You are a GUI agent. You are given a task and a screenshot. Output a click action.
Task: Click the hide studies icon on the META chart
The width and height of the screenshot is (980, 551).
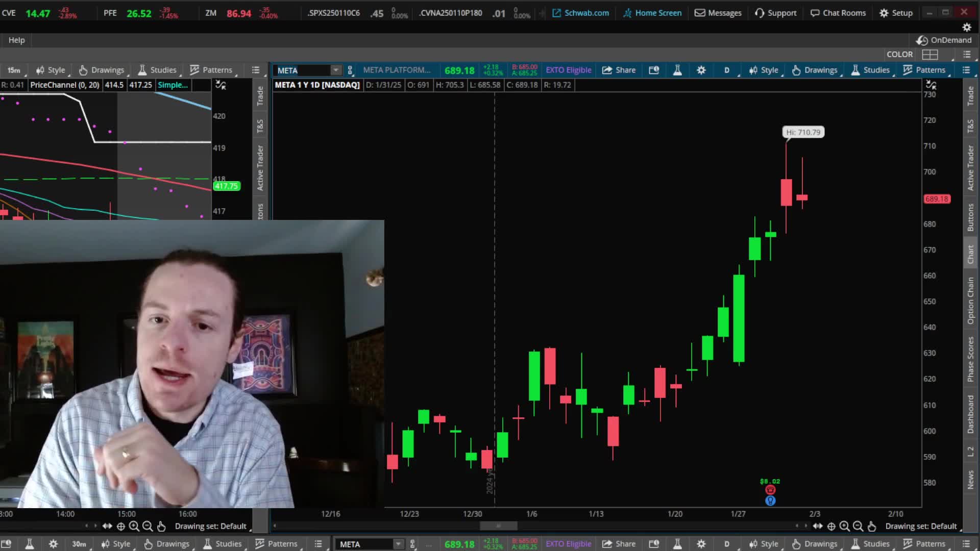931,85
